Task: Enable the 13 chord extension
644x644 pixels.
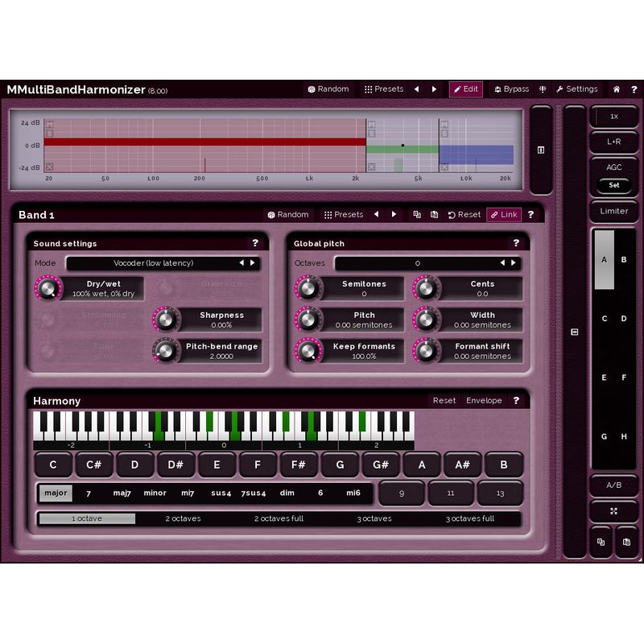Action: pyautogui.click(x=500, y=493)
